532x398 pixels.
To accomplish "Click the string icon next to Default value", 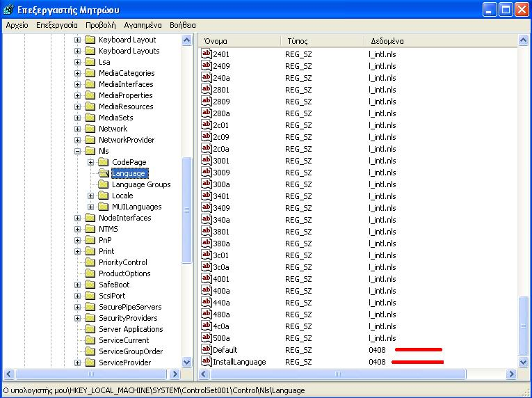I will (x=207, y=349).
